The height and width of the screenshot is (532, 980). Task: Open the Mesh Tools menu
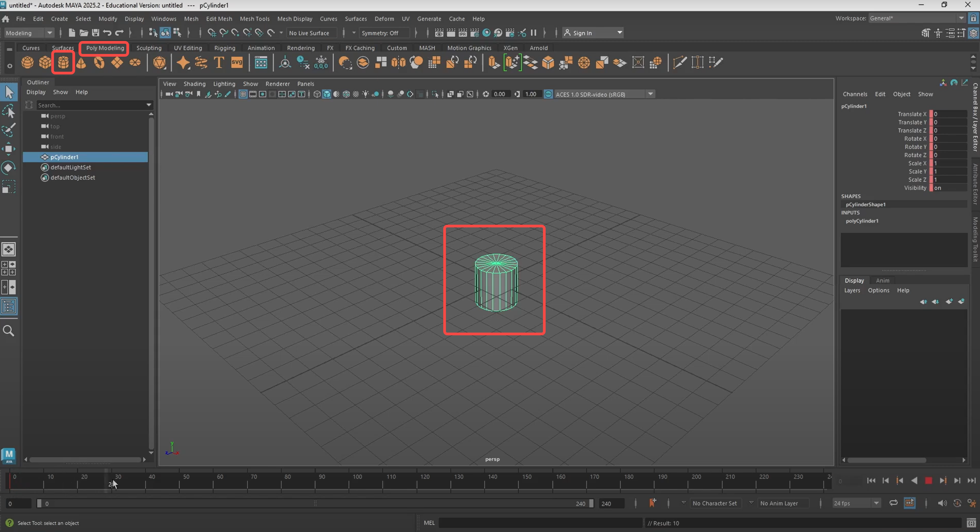254,19
